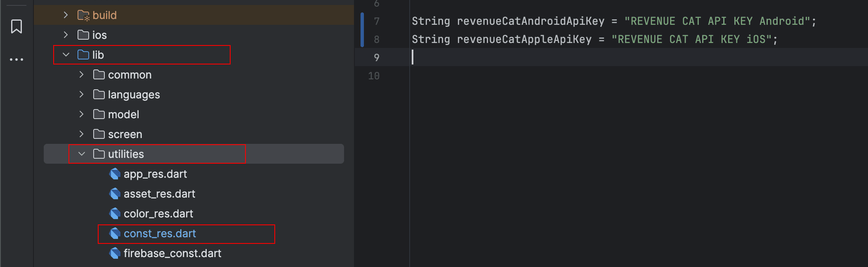
Task: Click the "REVENUE CAT API KEY iOS" string
Action: point(692,39)
